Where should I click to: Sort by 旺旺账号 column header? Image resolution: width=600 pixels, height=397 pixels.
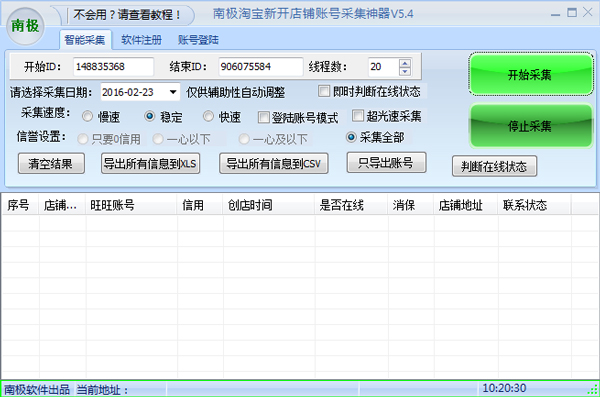pos(131,205)
